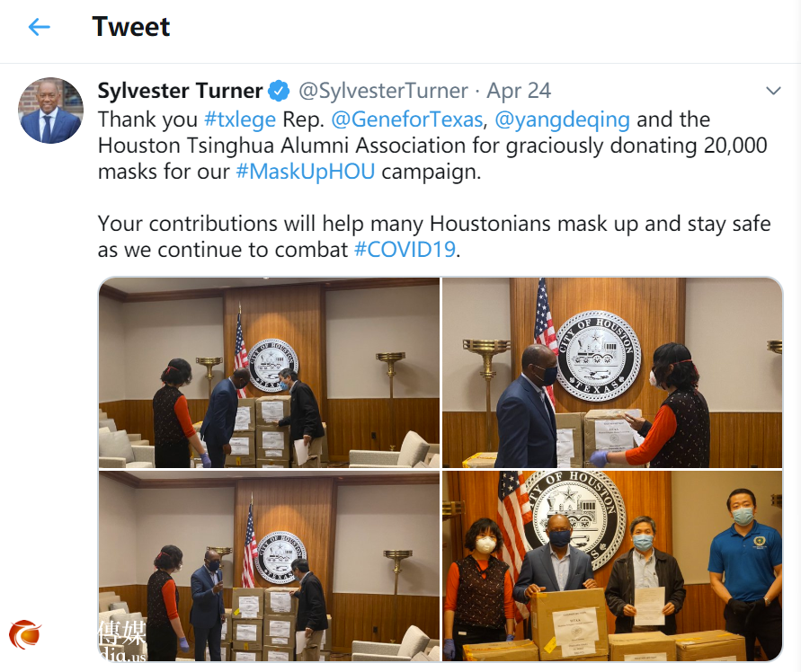
Task: Click the Chinese media watermark text
Action: pos(121,641)
